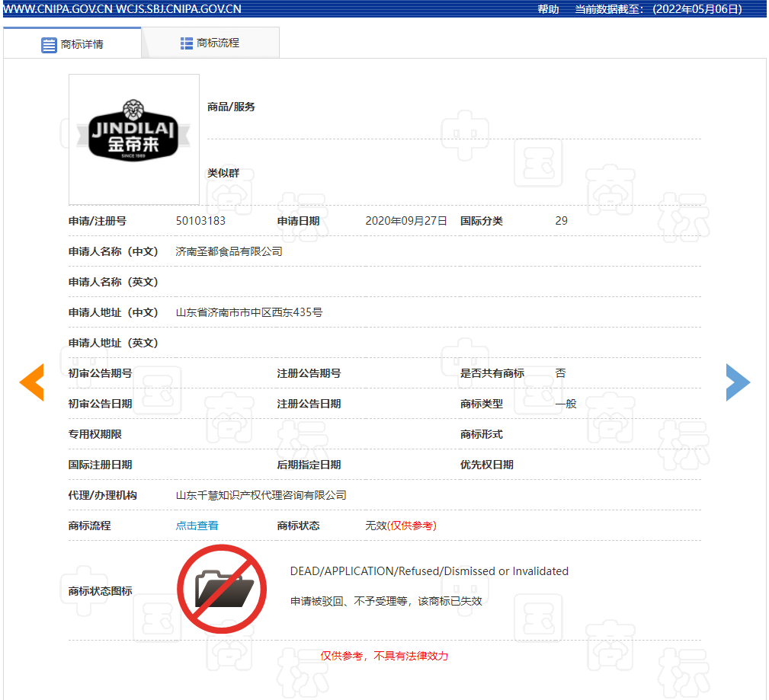Click international class value 29

[x=562, y=221]
